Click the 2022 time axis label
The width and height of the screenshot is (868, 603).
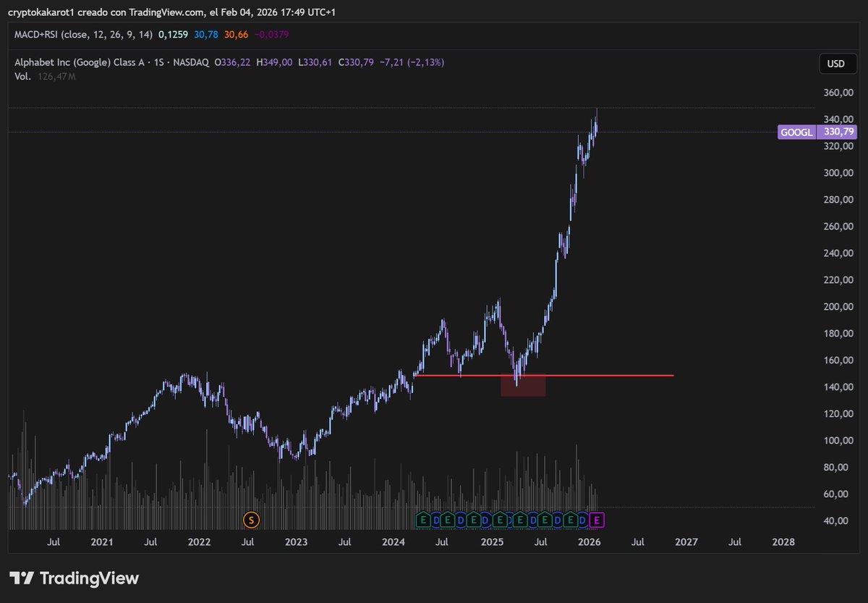199,541
